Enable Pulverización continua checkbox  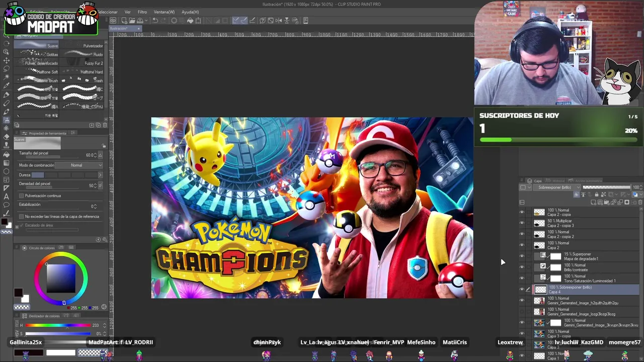point(21,196)
